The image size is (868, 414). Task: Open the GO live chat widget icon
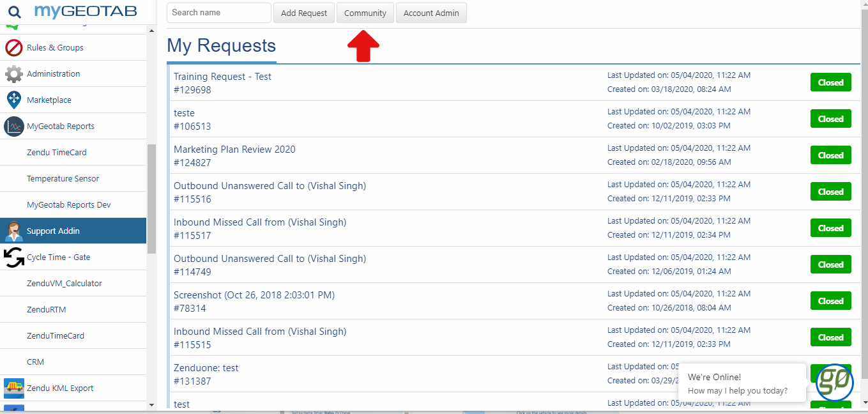[x=835, y=382]
